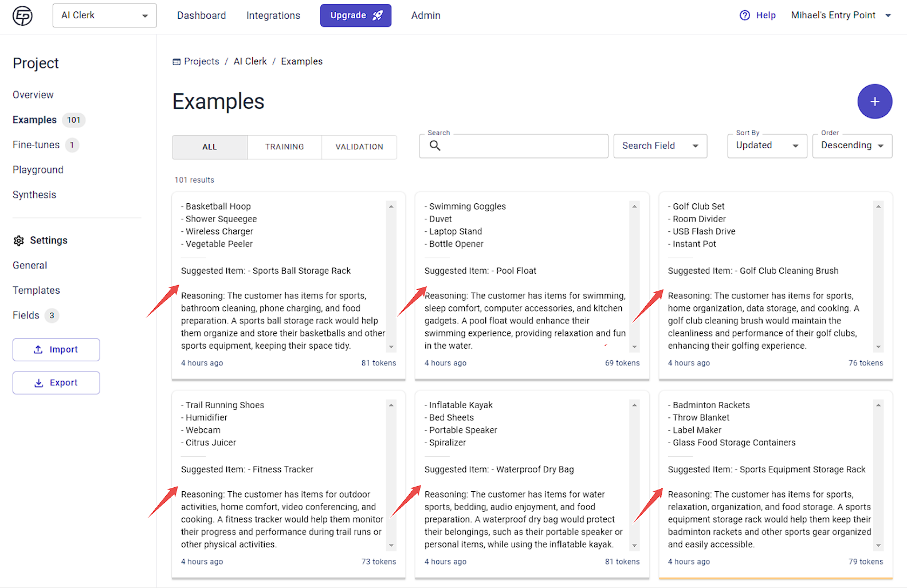The height and width of the screenshot is (588, 907).
Task: Click the Import button
Action: tap(56, 350)
